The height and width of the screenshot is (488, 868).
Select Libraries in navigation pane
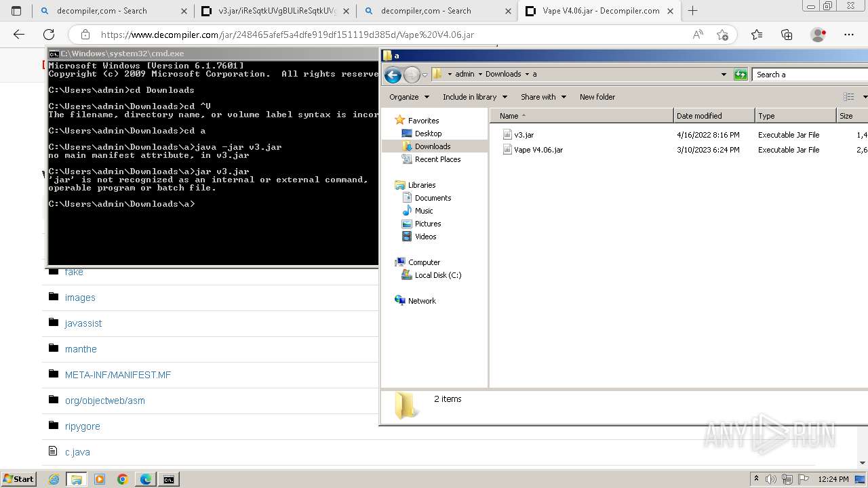(x=421, y=185)
